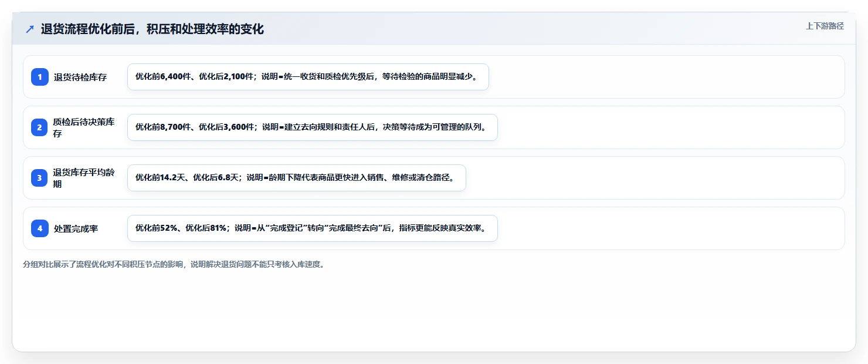Image resolution: width=868 pixels, height=364 pixels.
Task: Open the box with 优化前14.2天、优化后6.8天
Action: [x=297, y=178]
